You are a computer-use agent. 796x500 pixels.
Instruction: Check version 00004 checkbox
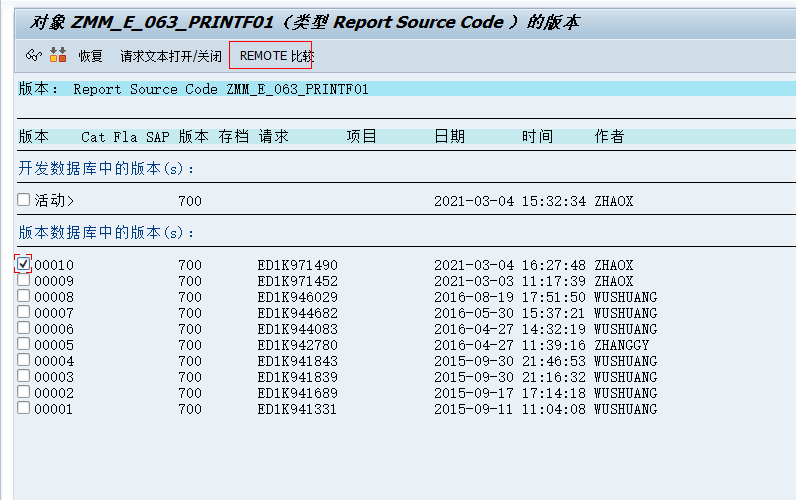pos(23,359)
